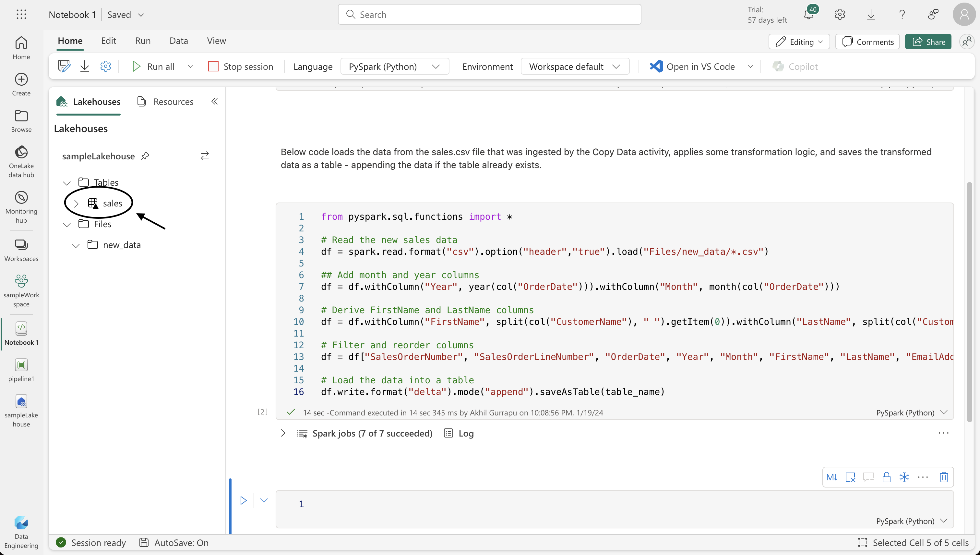The width and height of the screenshot is (980, 555).
Task: Expand the Spark jobs details
Action: click(x=283, y=433)
